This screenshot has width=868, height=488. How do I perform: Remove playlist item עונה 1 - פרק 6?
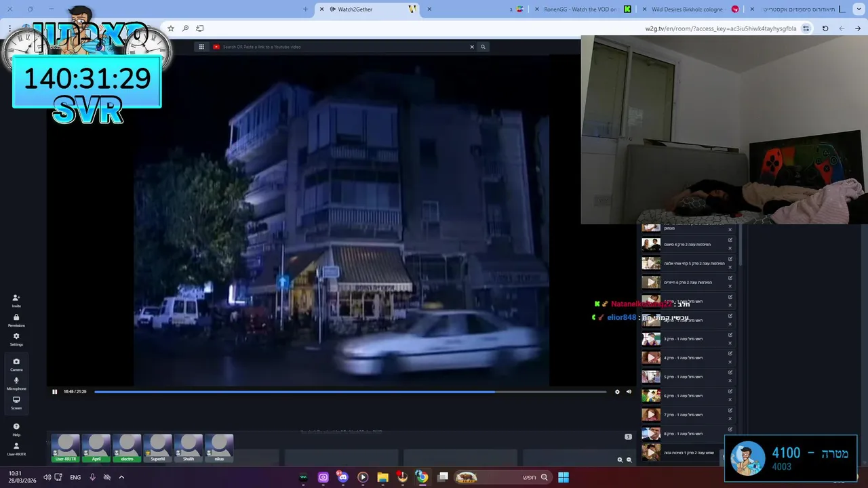730,400
